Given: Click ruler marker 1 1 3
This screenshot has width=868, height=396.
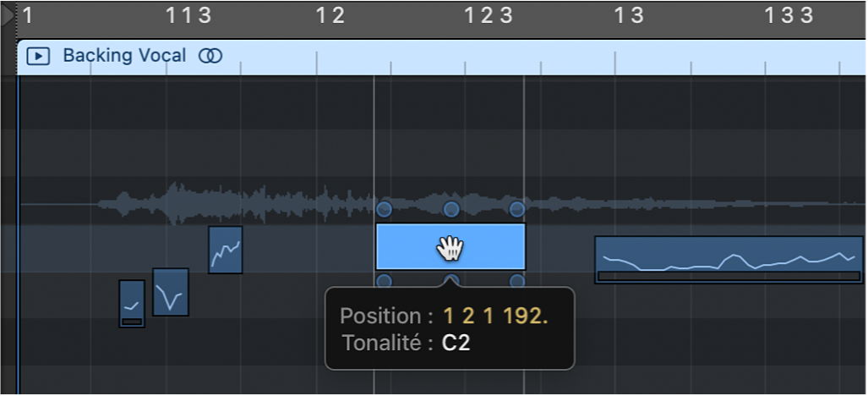Looking at the screenshot, I should pyautogui.click(x=188, y=15).
